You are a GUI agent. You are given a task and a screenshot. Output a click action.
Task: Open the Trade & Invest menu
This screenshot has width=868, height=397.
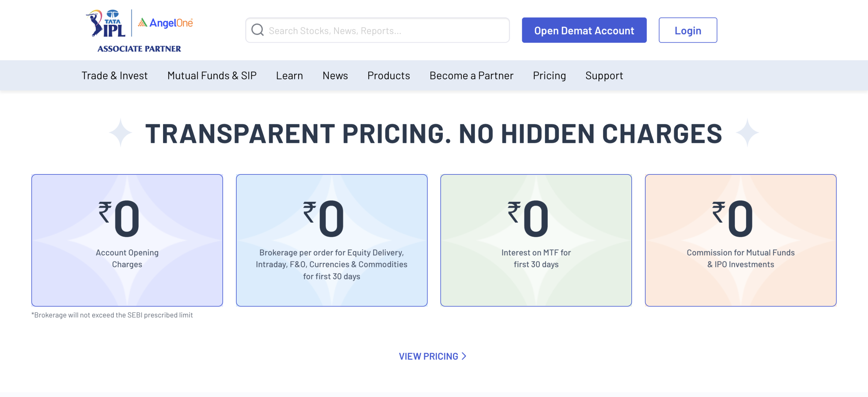(x=115, y=75)
